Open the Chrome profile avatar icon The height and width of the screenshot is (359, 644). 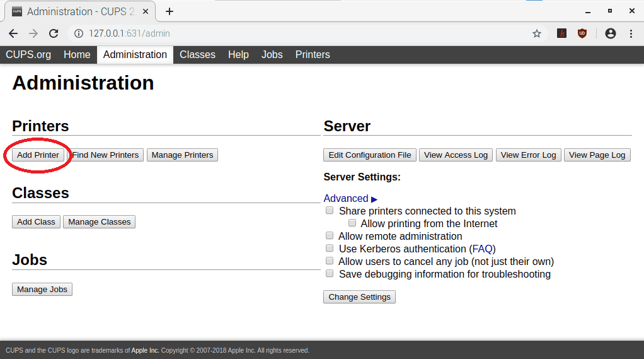pyautogui.click(x=610, y=33)
